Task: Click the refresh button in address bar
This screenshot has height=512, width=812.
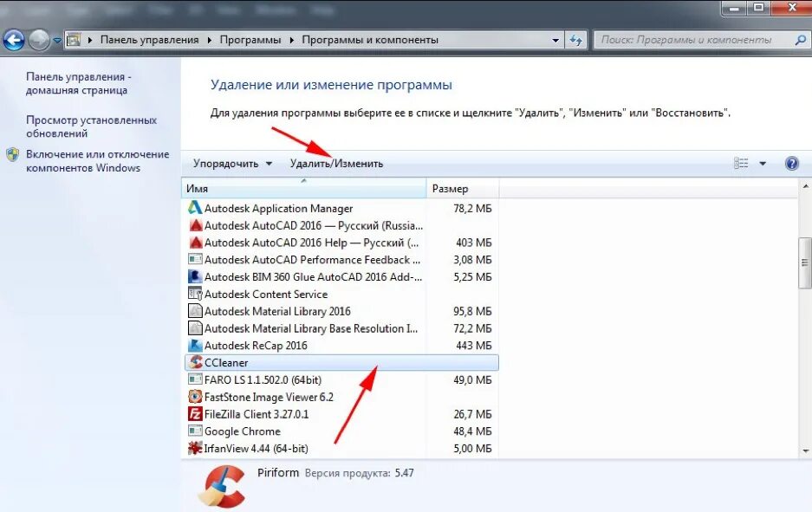Action: pyautogui.click(x=576, y=40)
